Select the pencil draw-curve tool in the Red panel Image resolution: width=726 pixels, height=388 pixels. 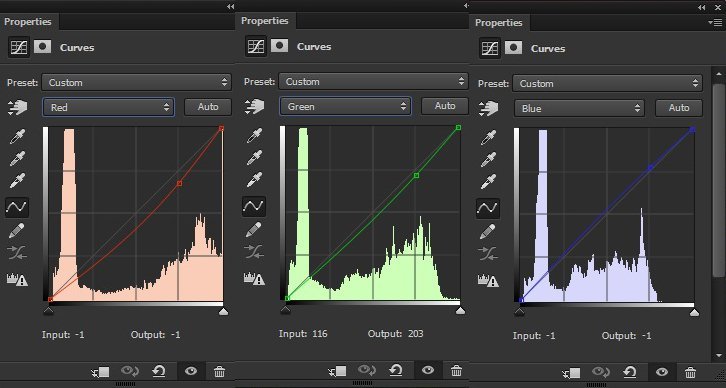tap(17, 230)
